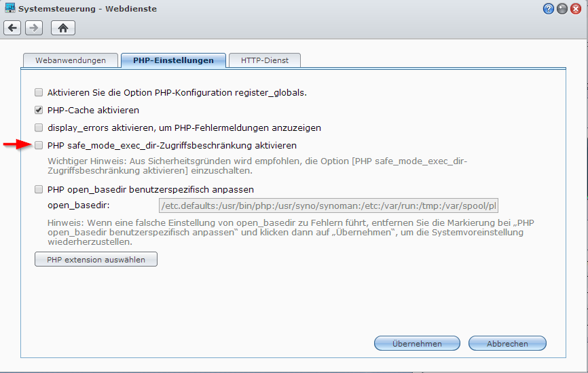Check PHP open_basedir benutzerspezifisch anpassen
Screen dimensions: 588x373
tap(39, 190)
